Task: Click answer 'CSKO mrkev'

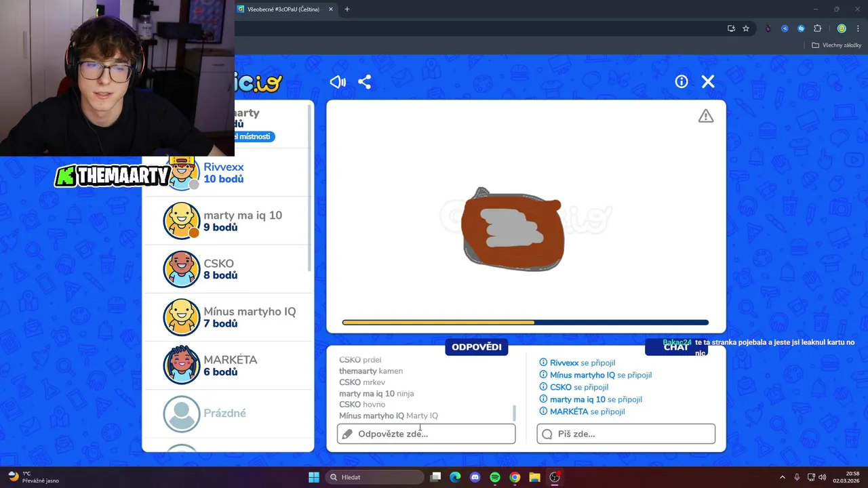Action: pos(362,382)
